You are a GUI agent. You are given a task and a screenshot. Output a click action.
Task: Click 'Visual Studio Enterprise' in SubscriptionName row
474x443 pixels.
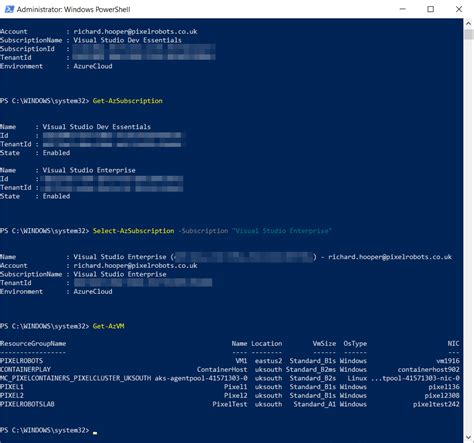click(x=120, y=274)
